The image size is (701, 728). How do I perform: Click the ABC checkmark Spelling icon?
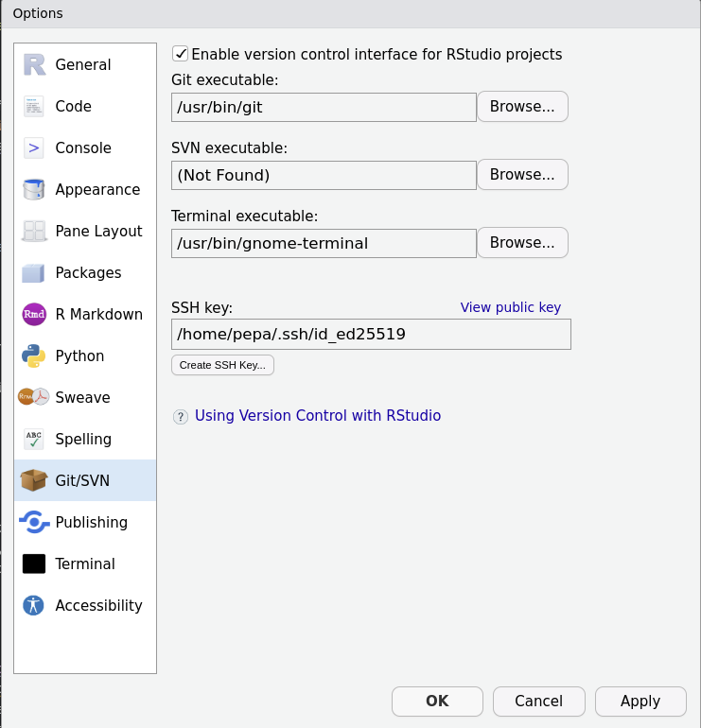pyautogui.click(x=34, y=440)
